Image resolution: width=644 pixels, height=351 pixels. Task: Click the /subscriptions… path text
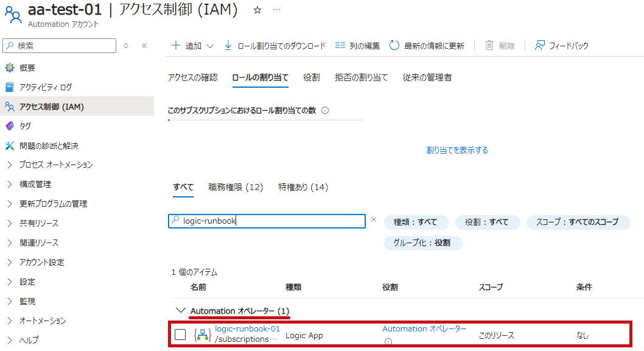click(246, 339)
